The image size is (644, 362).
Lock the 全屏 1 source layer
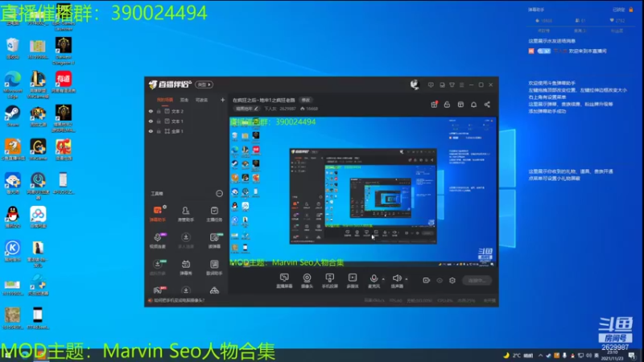point(159,131)
